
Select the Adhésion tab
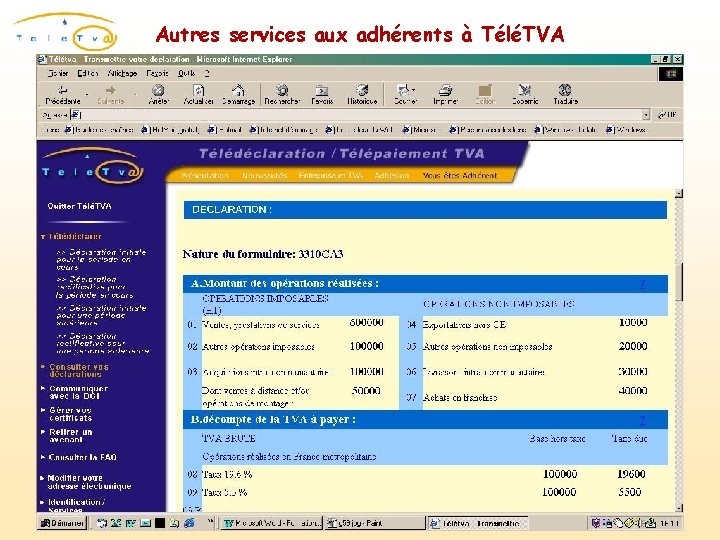391,175
